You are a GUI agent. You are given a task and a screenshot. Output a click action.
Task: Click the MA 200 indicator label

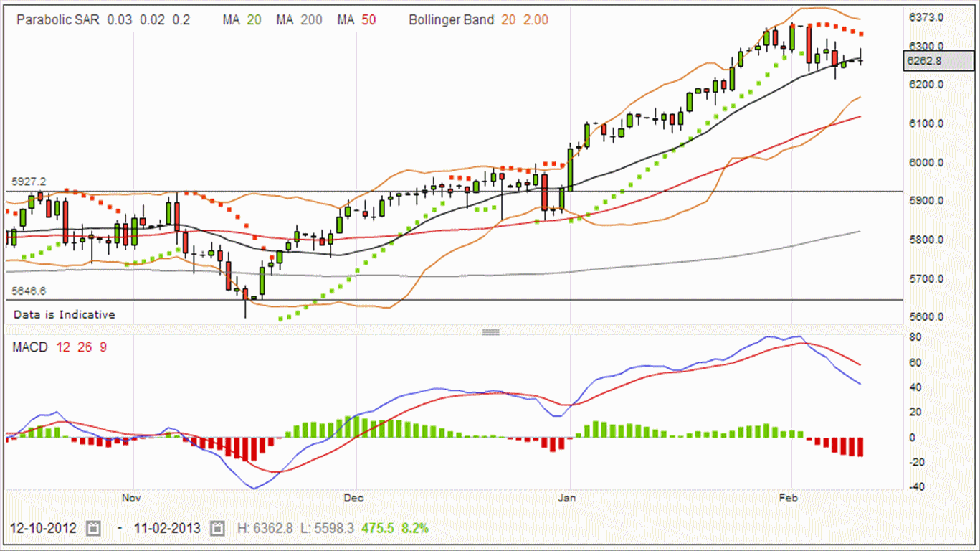click(x=299, y=20)
